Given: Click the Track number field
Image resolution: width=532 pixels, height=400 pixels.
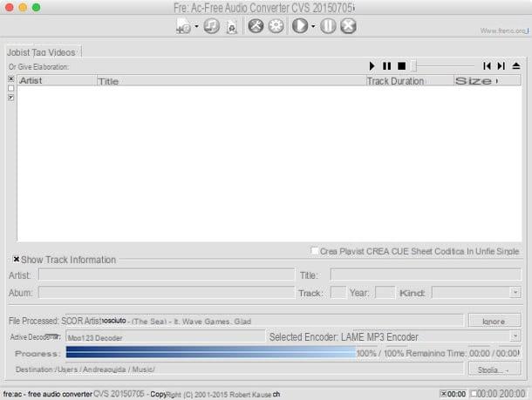Looking at the screenshot, I should pyautogui.click(x=338, y=292).
